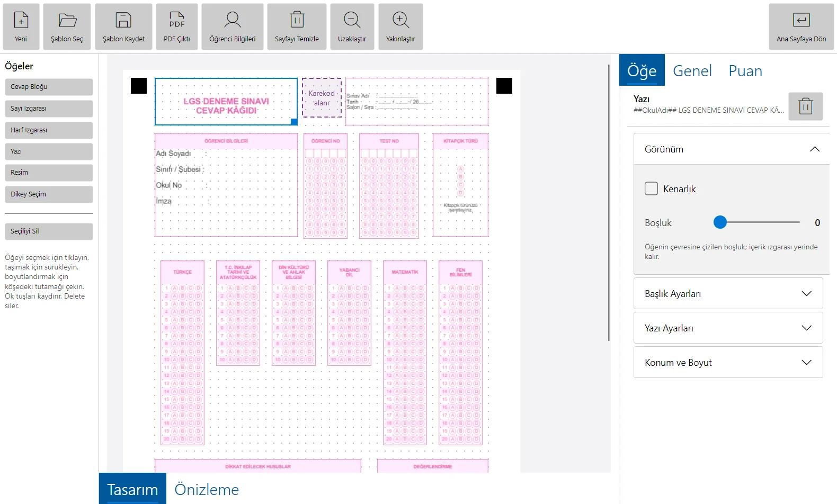The height and width of the screenshot is (504, 837).
Task: Zoom out with Uzaklaştır magnifier
Action: (352, 20)
